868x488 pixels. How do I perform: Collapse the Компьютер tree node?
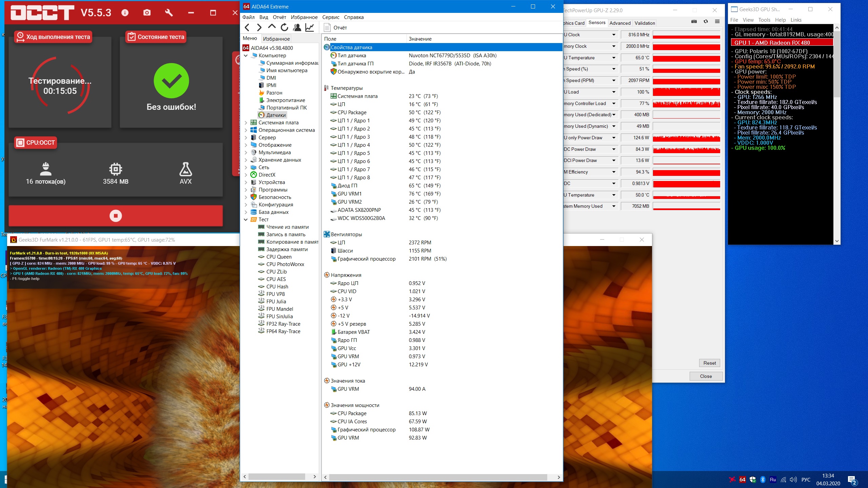[x=246, y=56]
